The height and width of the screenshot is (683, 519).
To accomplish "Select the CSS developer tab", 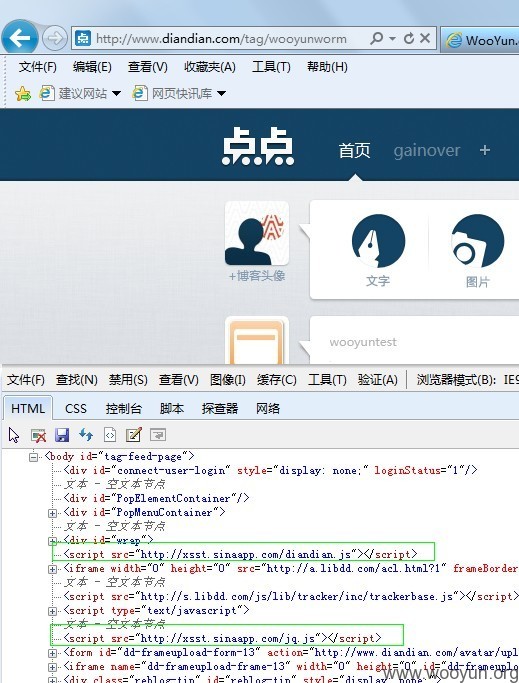I will point(76,409).
